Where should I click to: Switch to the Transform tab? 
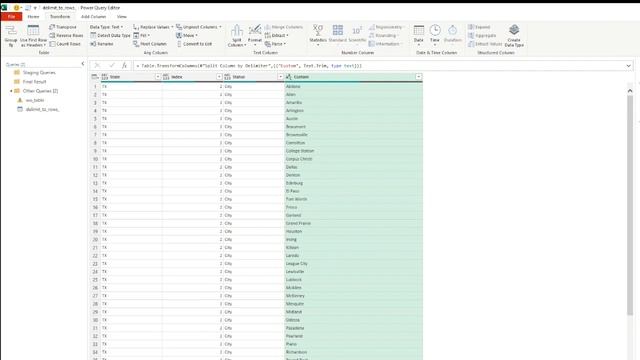(60, 17)
